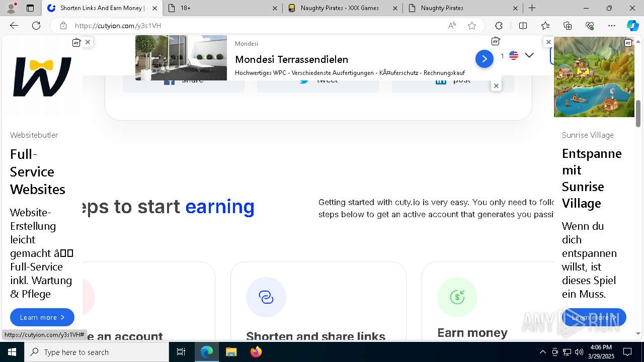Reload the page with the refresh icon
644x362 pixels.
click(x=36, y=26)
